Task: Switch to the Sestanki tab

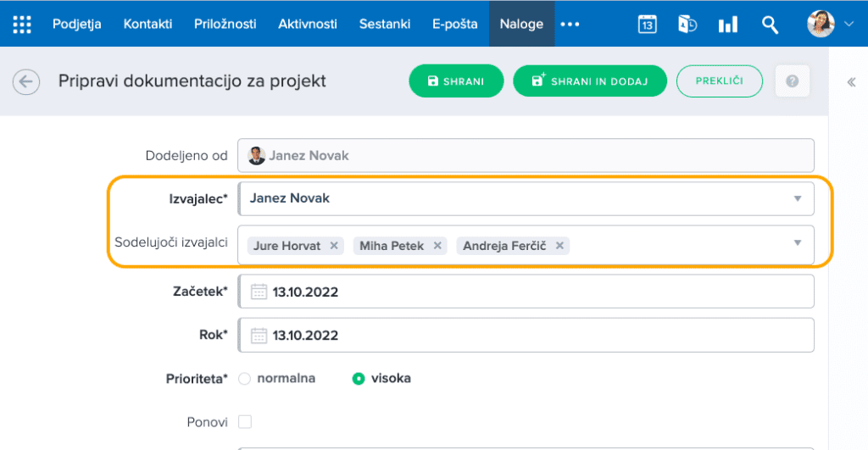Action: 384,24
